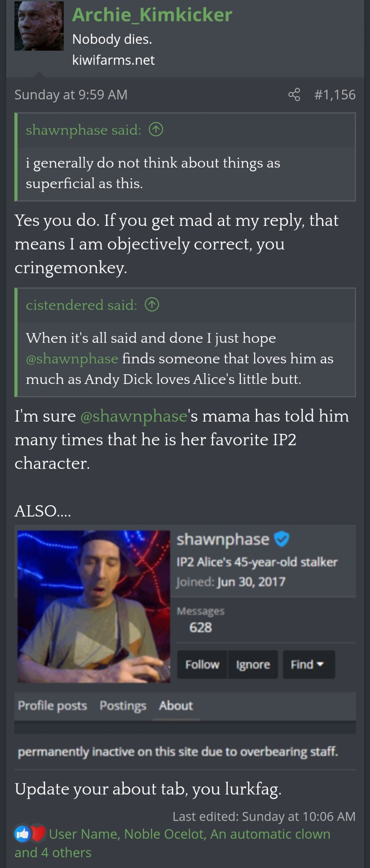Open post number #1,156 permalink
The image size is (370, 868).
tap(335, 94)
